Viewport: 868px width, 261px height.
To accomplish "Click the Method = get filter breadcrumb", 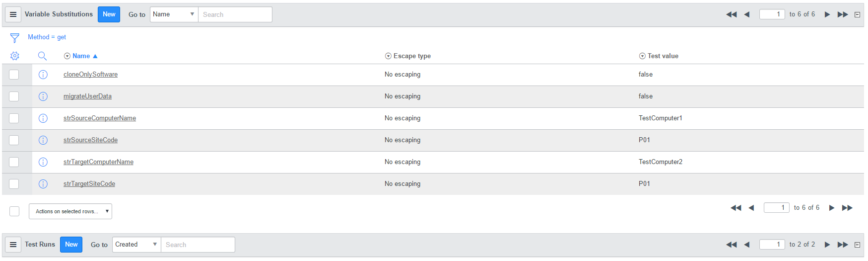I will coord(47,37).
